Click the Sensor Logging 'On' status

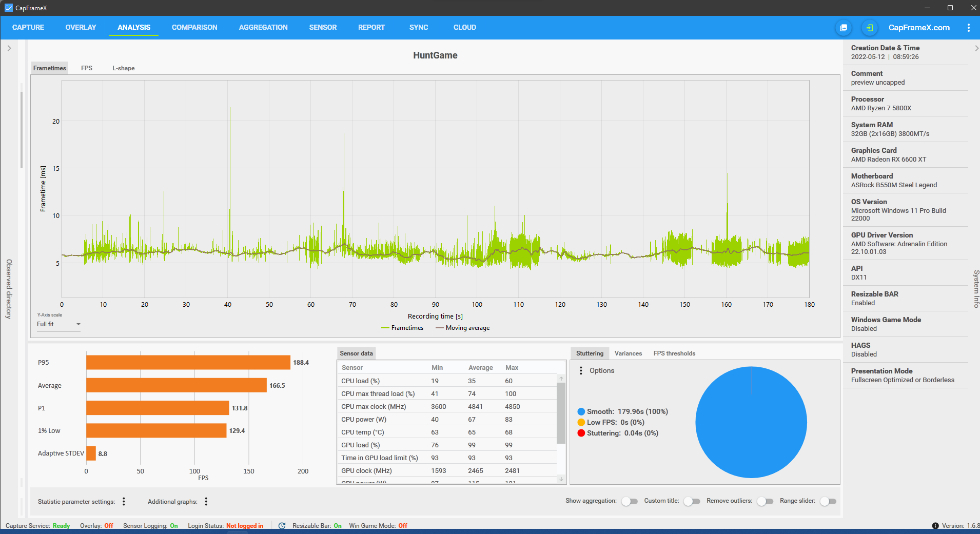point(174,526)
